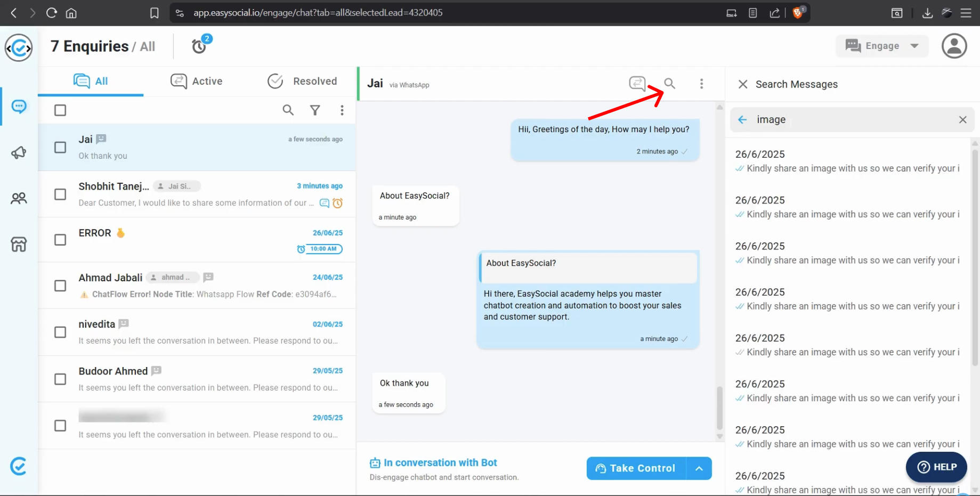Open the store sidebar icon
Screen dimensions: 980x496
pos(19,245)
